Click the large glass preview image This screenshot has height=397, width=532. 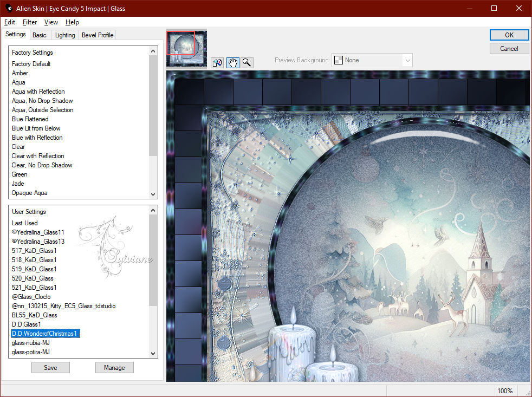[x=348, y=226]
